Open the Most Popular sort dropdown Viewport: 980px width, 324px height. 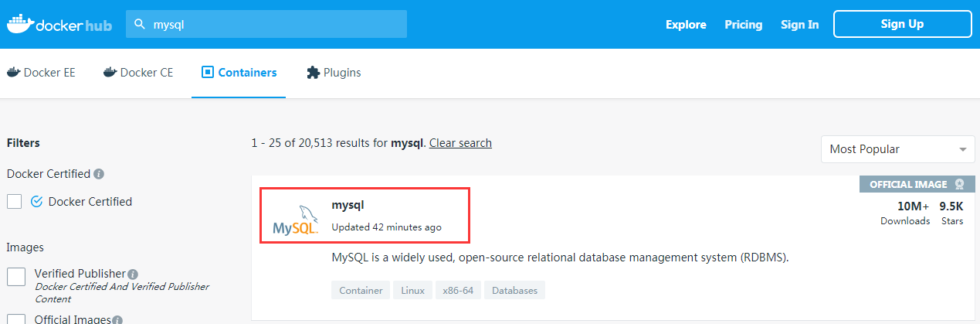click(x=897, y=149)
